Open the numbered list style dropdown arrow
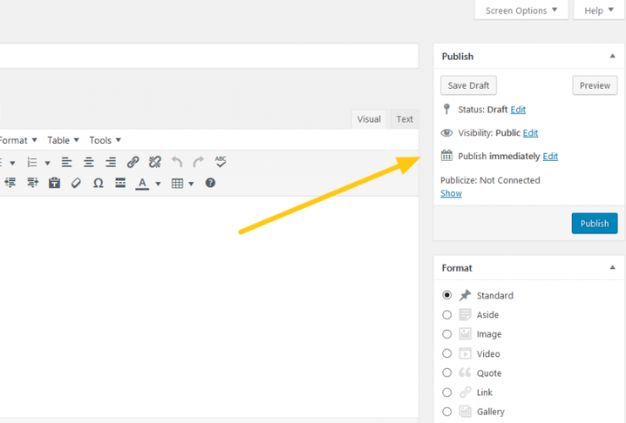Screen dimensions: 626x423 tap(48, 163)
